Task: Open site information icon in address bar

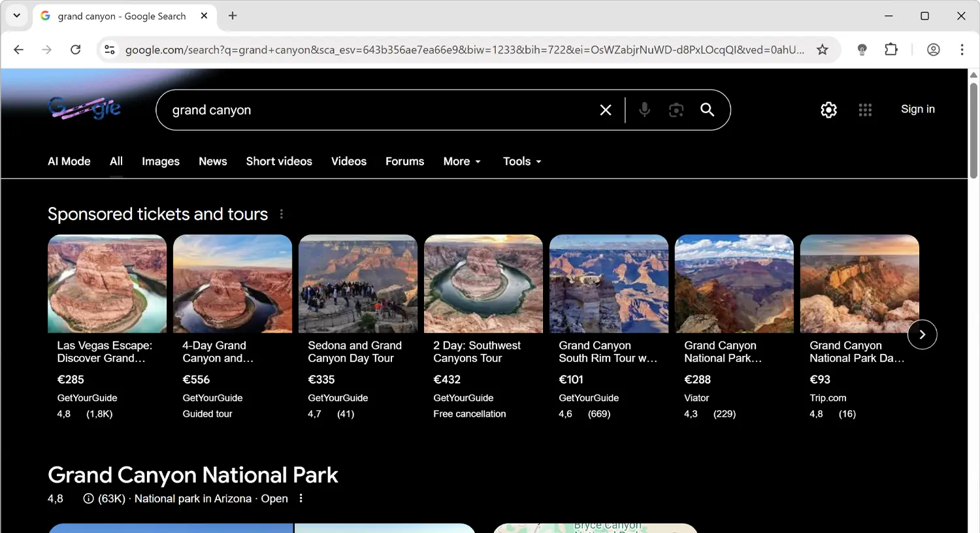Action: [109, 49]
